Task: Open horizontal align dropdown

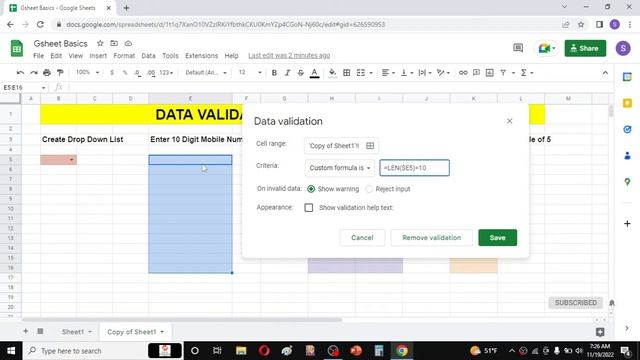Action: pos(388,73)
